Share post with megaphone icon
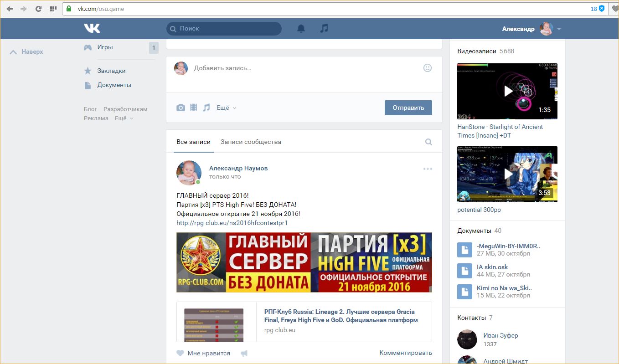 point(244,353)
